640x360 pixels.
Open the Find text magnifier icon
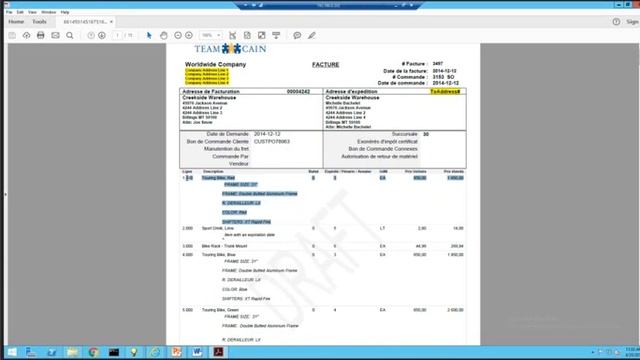[x=70, y=36]
